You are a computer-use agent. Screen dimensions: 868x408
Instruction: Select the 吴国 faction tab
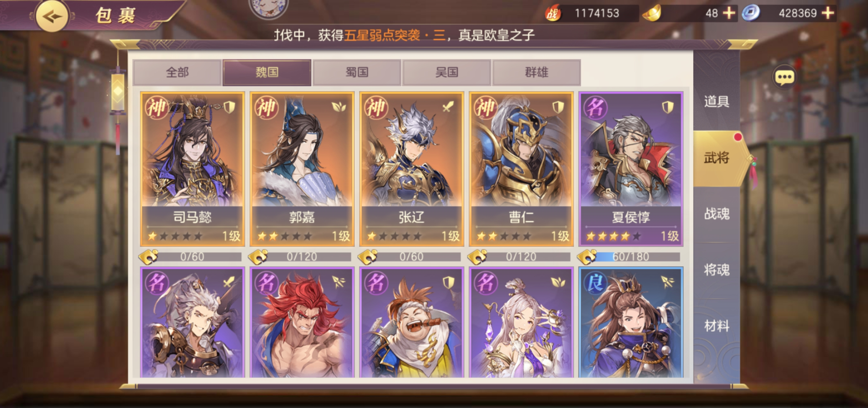point(447,72)
